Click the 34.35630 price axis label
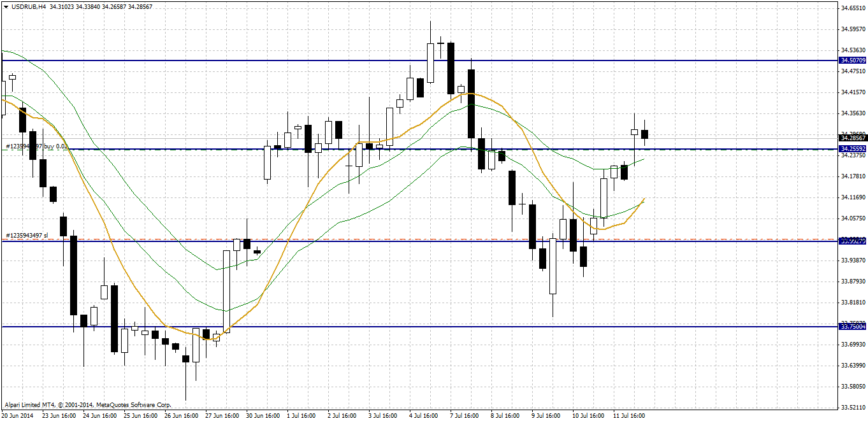Image resolution: width=868 pixels, height=421 pixels. (853, 113)
